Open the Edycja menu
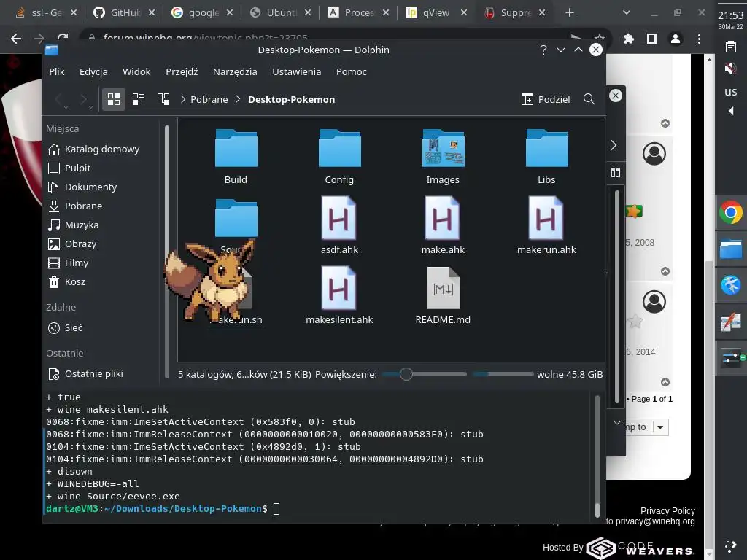747x560 pixels. (x=93, y=71)
